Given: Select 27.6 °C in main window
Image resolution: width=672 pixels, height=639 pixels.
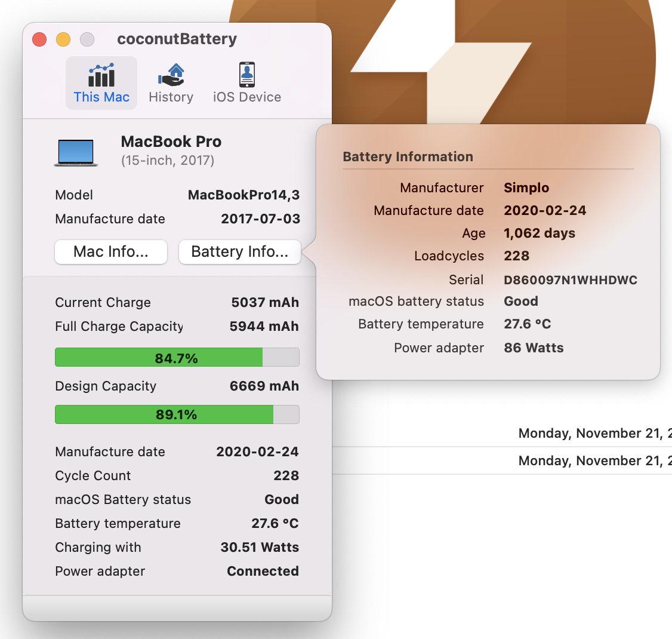Looking at the screenshot, I should point(275,523).
